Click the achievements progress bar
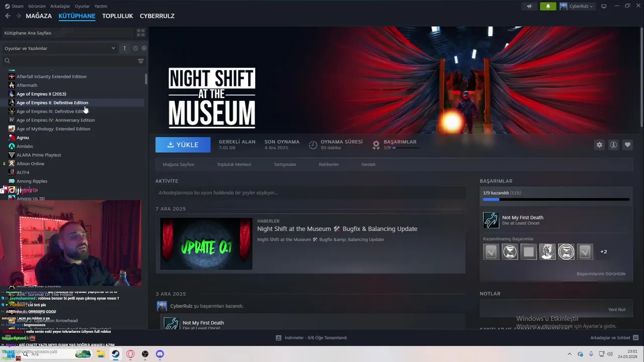This screenshot has height=362, width=644. pyautogui.click(x=556, y=200)
